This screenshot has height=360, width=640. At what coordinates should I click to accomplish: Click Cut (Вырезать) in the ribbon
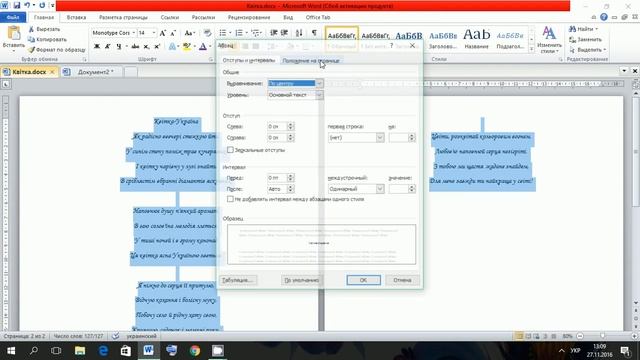pyautogui.click(x=44, y=29)
